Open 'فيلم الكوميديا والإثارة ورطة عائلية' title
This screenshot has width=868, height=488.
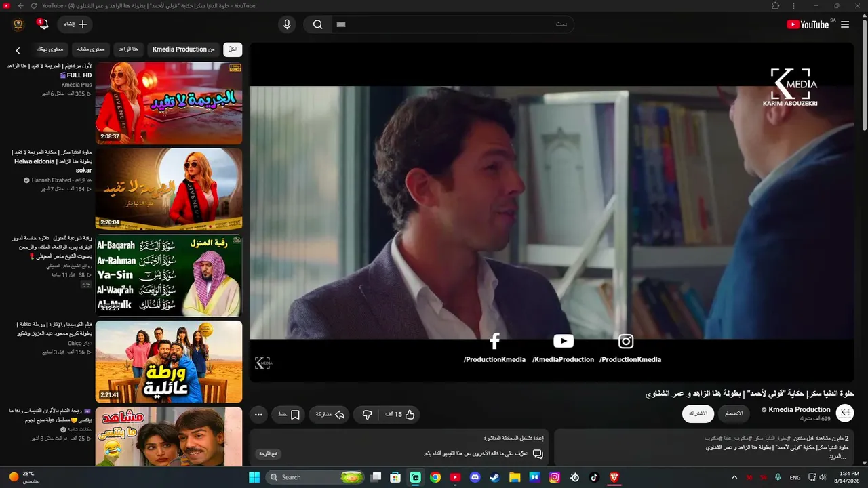click(54, 329)
